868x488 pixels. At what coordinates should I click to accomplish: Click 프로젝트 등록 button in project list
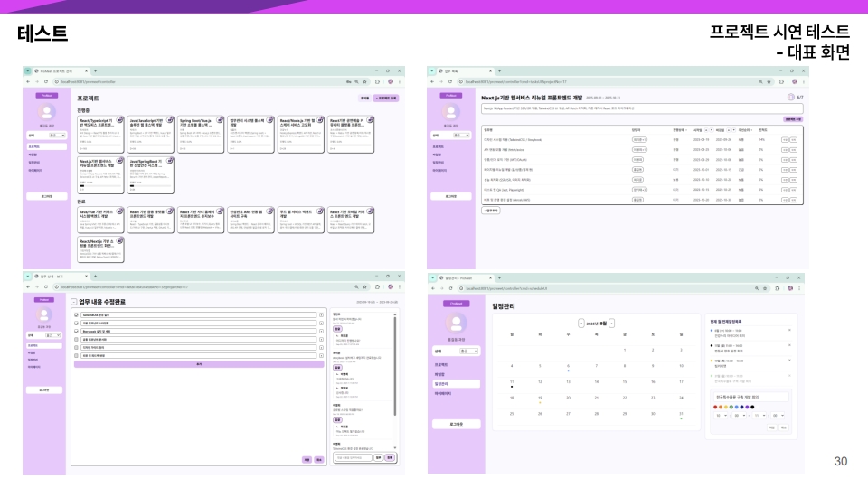[386, 98]
